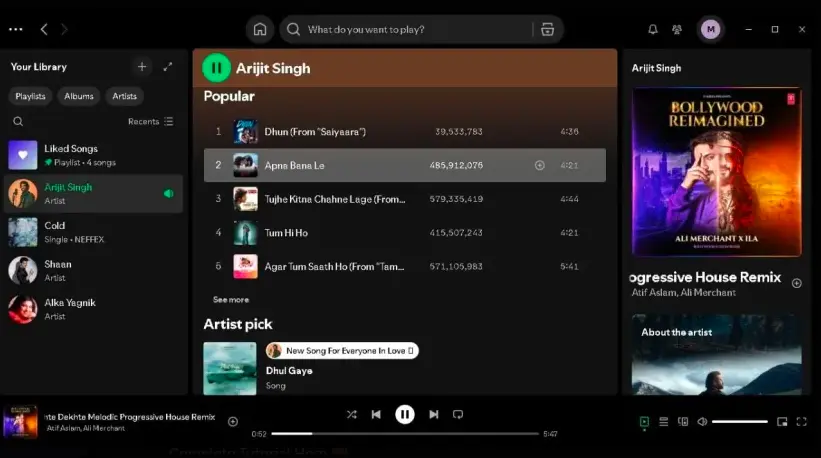
Task: Open Friend Activity icon
Action: [677, 29]
